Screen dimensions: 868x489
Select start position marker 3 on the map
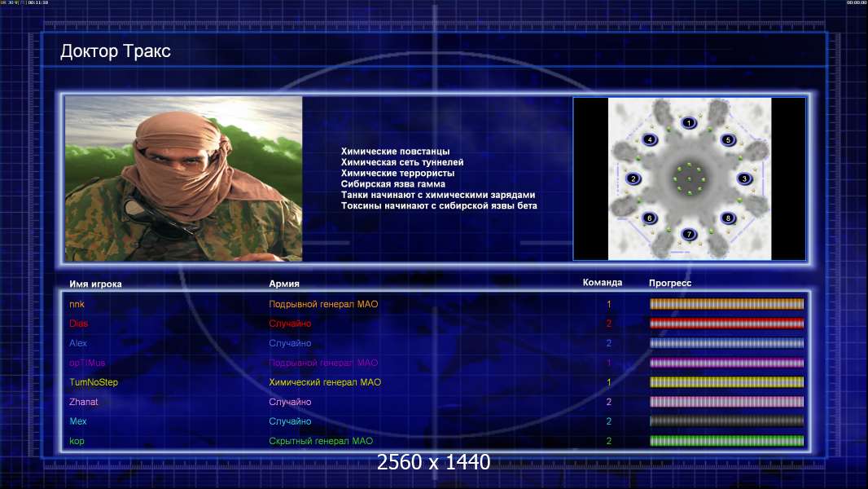click(x=744, y=178)
